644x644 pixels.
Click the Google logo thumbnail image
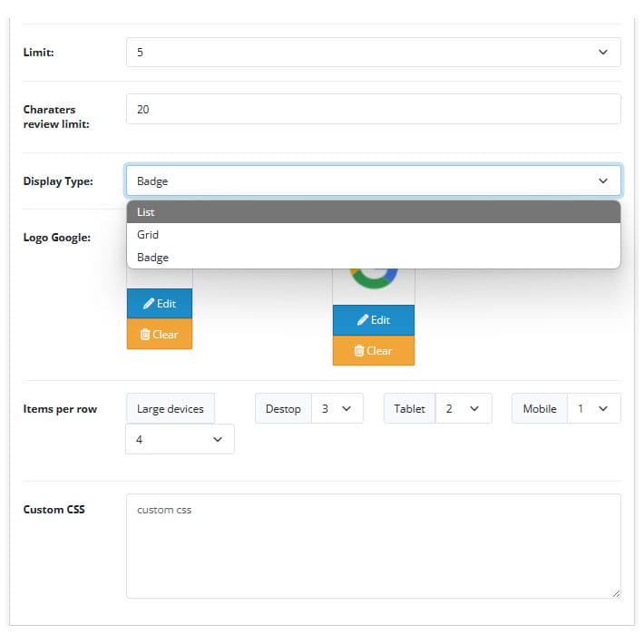tap(374, 278)
